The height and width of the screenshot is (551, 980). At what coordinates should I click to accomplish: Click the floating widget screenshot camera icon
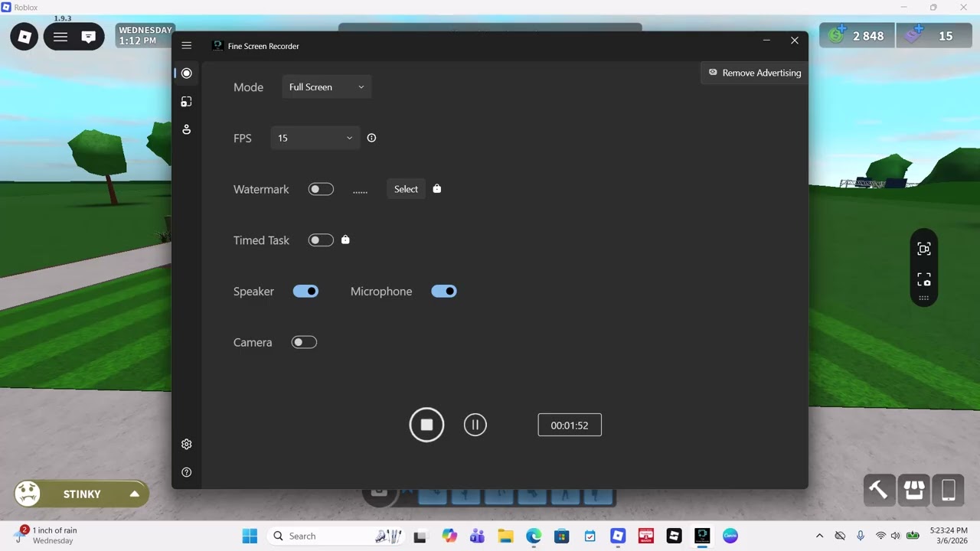(x=924, y=279)
